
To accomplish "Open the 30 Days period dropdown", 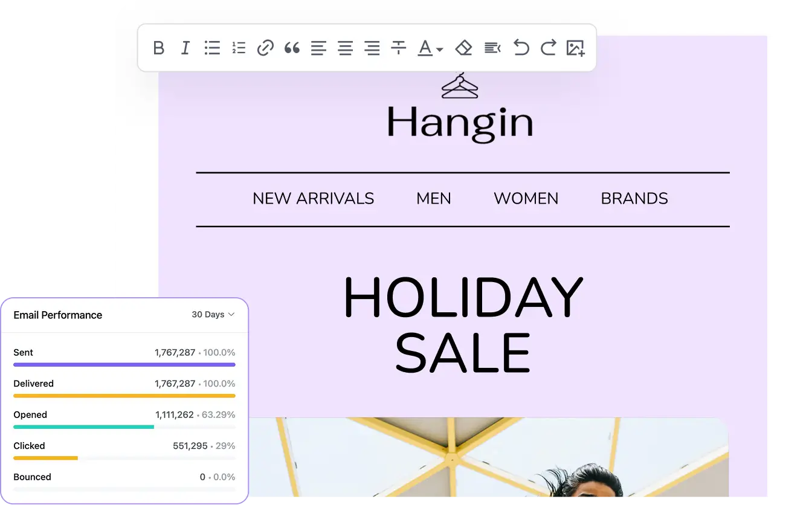I will point(213,315).
